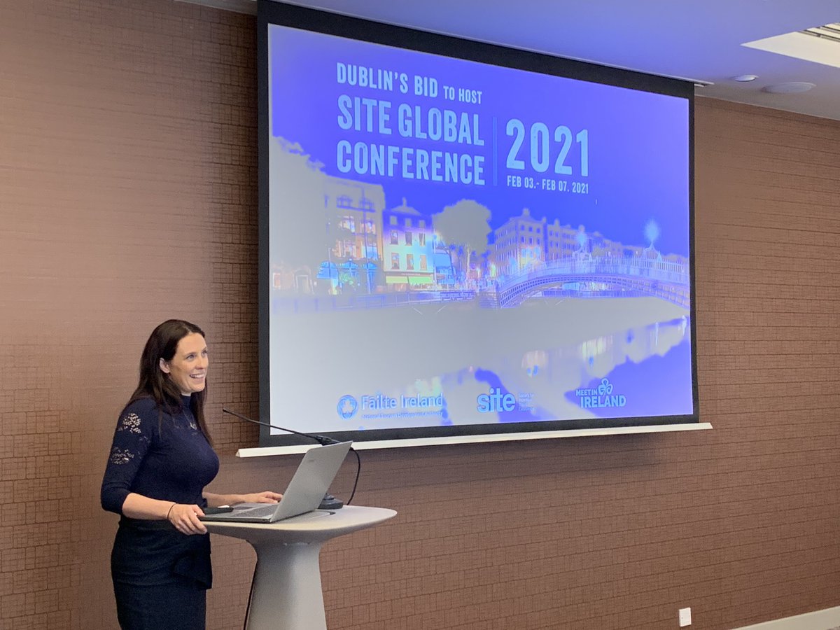
Task: Click the "TO HOST" small text
Action: tap(461, 94)
